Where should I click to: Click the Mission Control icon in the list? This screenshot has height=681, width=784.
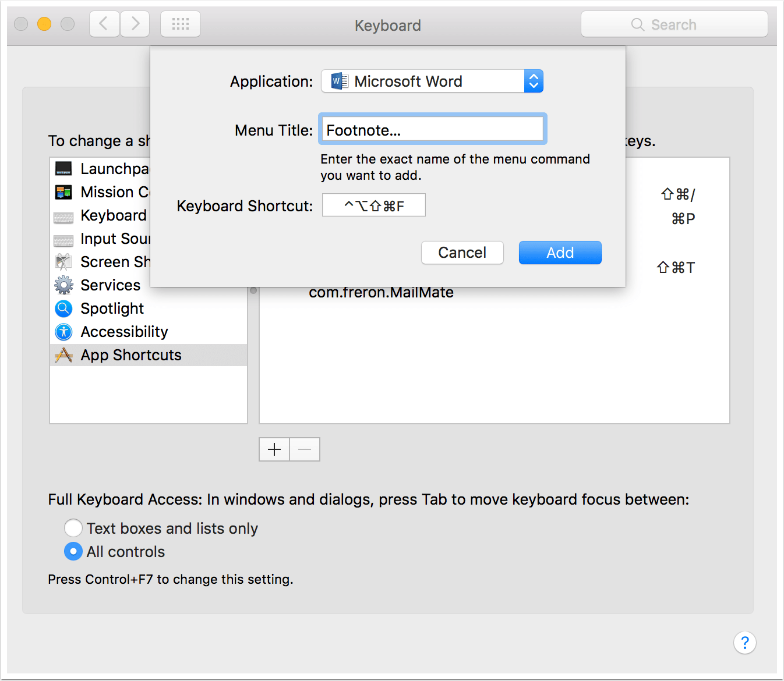[x=63, y=192]
